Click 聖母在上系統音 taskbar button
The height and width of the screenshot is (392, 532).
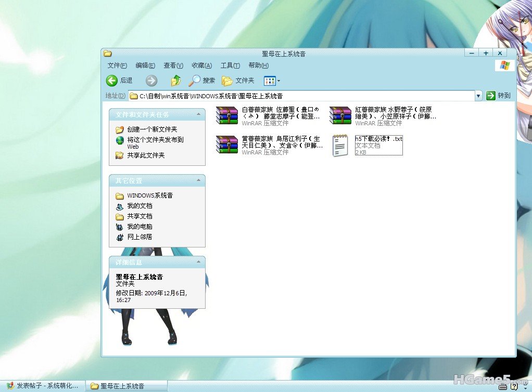pyautogui.click(x=126, y=386)
